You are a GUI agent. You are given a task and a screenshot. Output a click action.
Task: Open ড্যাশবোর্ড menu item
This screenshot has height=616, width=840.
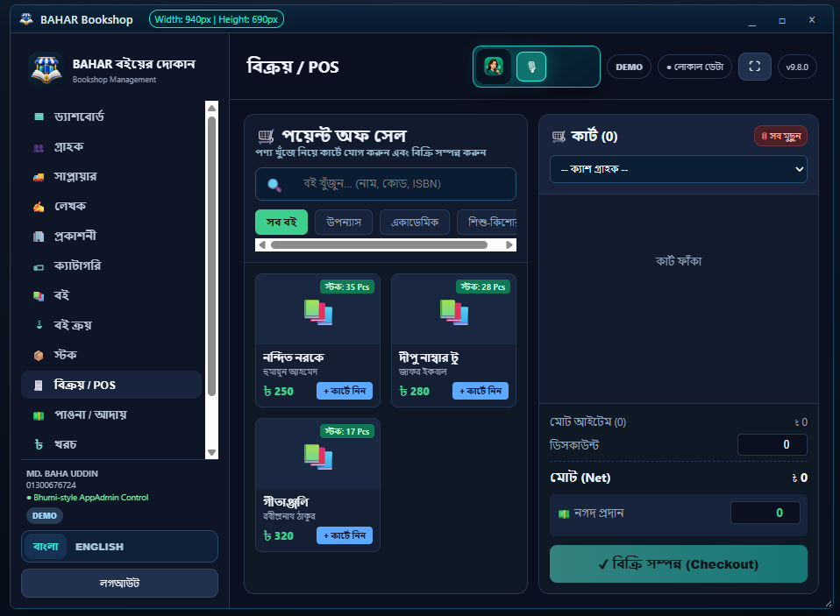[111, 117]
